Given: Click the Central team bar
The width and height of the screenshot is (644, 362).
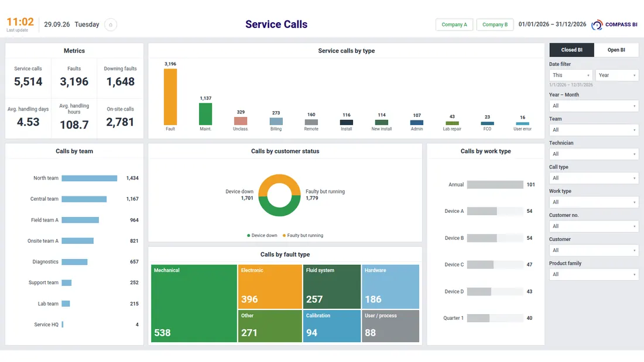Looking at the screenshot, I should point(84,199).
